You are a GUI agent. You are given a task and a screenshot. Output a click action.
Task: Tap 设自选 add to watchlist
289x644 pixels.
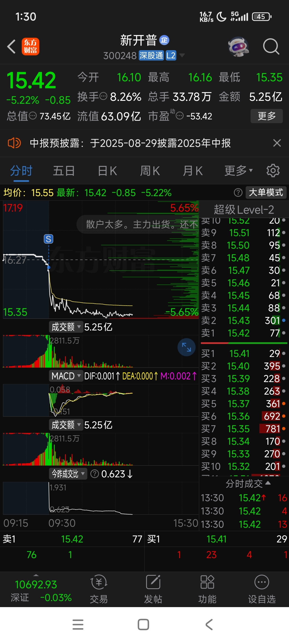coord(262,589)
